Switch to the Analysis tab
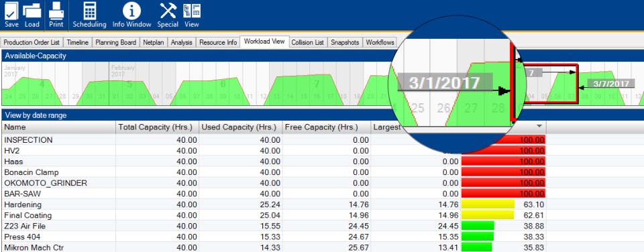The width and height of the screenshot is (644, 252). (182, 42)
